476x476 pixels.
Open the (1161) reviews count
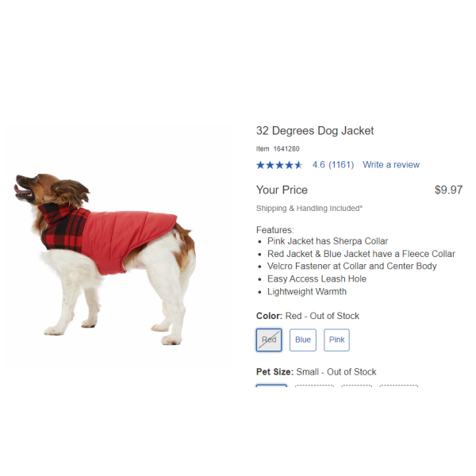pos(341,165)
